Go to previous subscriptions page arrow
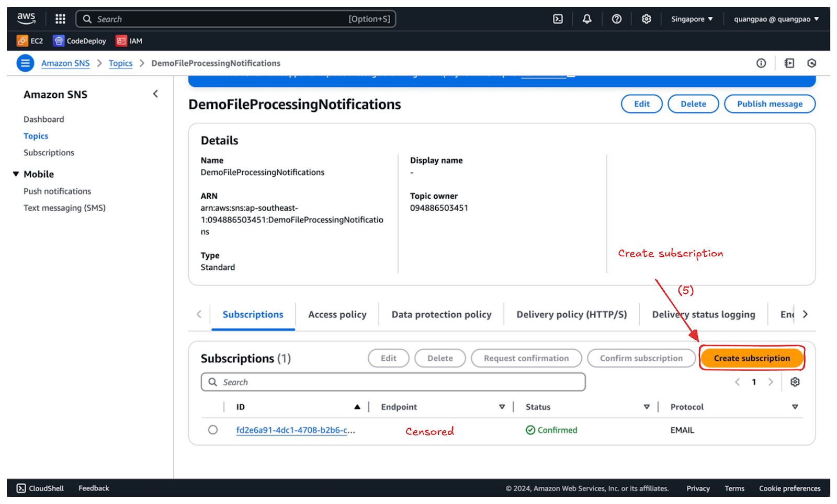 [x=737, y=382]
